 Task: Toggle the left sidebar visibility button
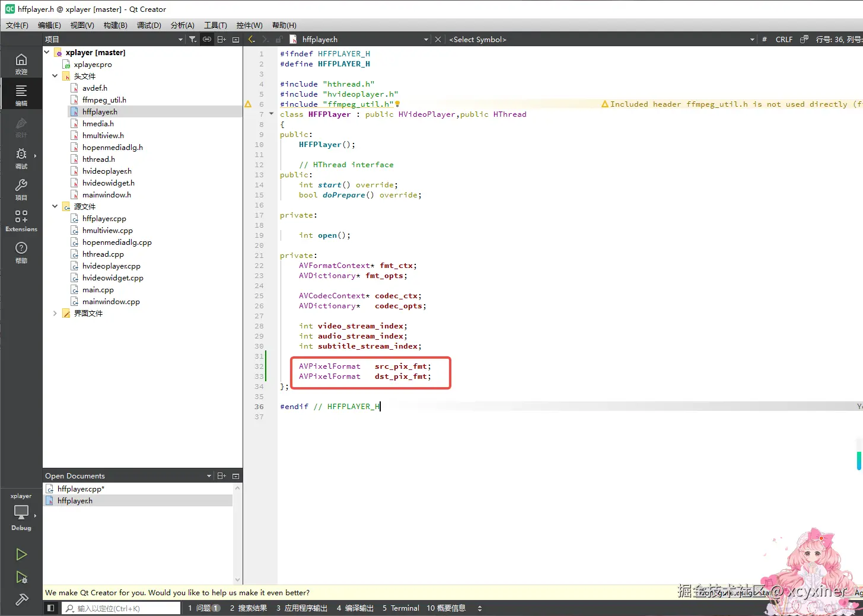(x=51, y=608)
